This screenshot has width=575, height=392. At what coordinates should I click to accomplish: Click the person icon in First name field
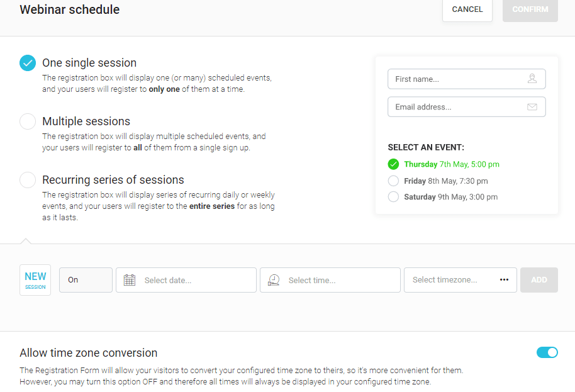pos(532,79)
